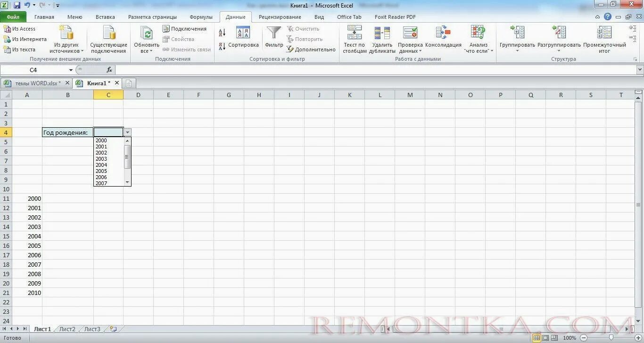Open the Из других источников menu

coord(66,40)
